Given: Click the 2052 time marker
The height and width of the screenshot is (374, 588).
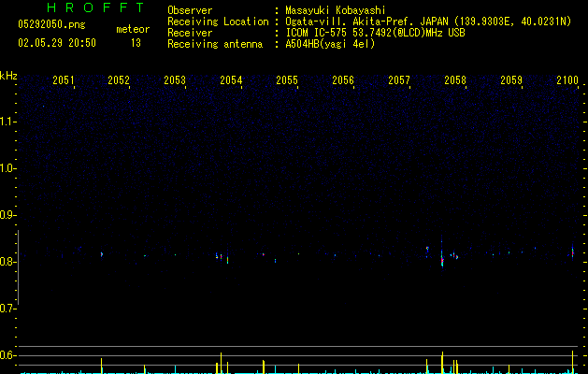Looking at the screenshot, I should (119, 79).
